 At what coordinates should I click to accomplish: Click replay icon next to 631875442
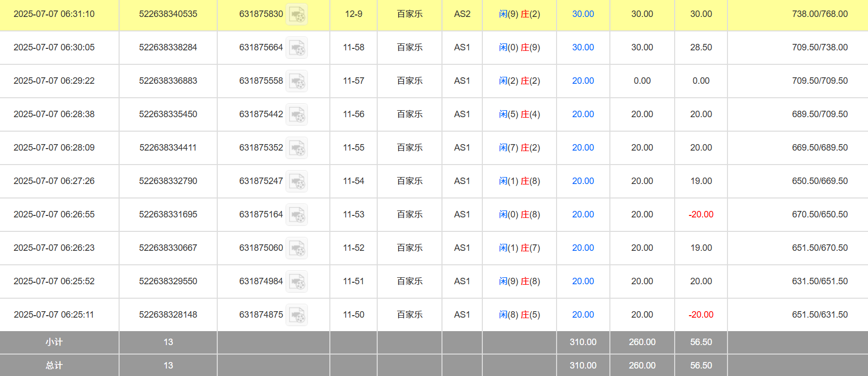pyautogui.click(x=296, y=115)
